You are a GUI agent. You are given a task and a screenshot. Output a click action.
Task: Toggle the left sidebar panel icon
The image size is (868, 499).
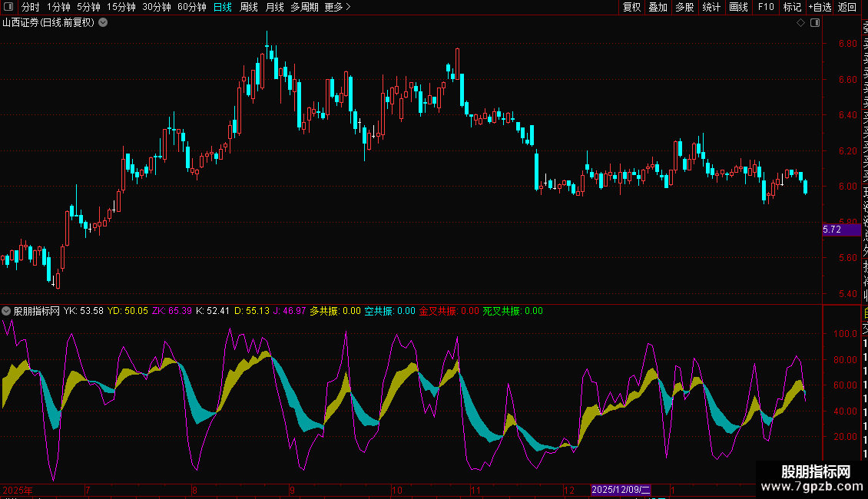[8, 7]
